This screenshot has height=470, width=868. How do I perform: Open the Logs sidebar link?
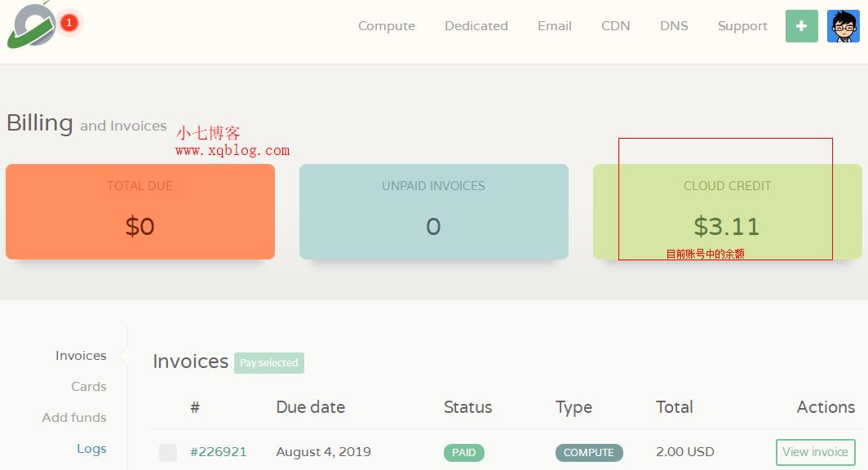click(91, 449)
